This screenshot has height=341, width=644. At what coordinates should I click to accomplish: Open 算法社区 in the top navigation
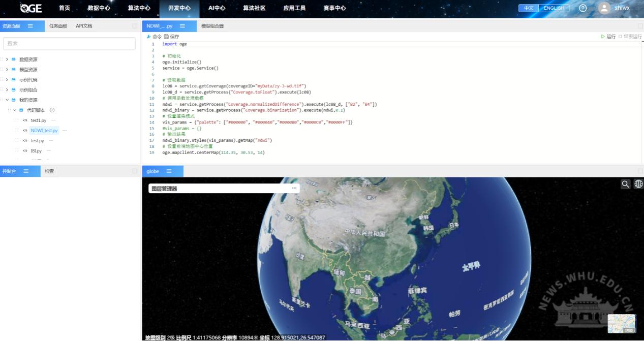pos(254,8)
